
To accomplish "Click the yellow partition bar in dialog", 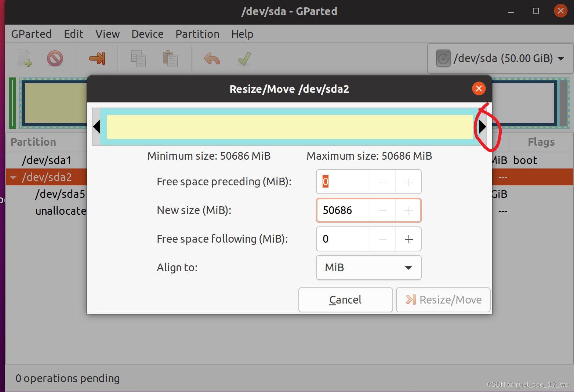I will pyautogui.click(x=290, y=127).
